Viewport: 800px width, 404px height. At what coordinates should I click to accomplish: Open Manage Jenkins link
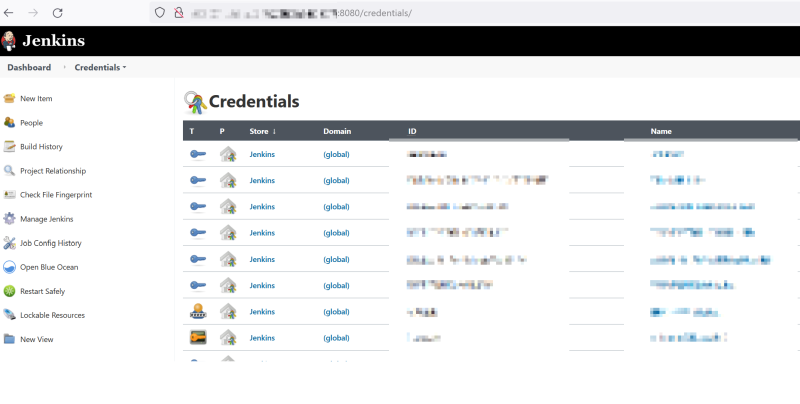47,219
